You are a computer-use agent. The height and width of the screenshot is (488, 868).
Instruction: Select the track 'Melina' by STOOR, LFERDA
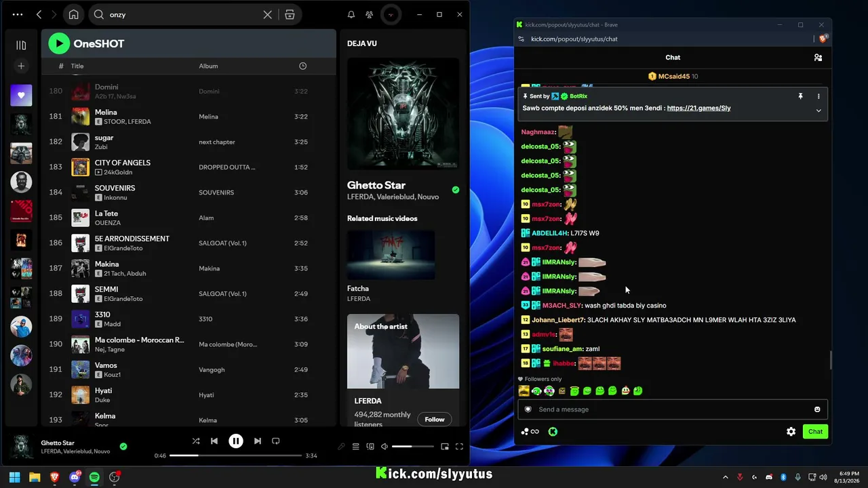click(189, 117)
